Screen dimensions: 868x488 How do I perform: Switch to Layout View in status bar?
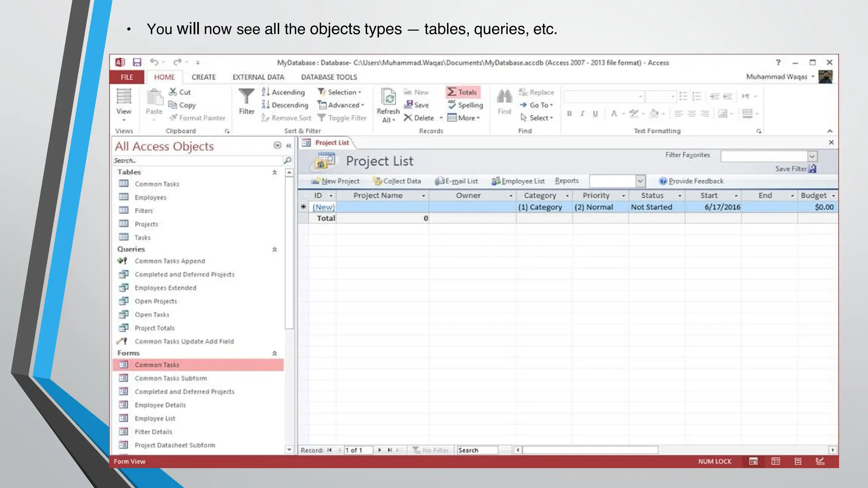click(x=798, y=461)
